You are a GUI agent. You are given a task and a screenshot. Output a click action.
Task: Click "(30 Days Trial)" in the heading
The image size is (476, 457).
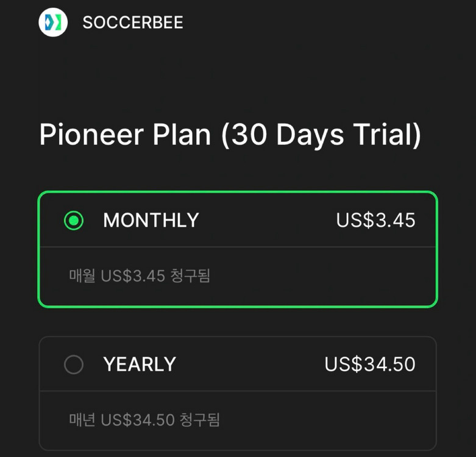pos(320,135)
